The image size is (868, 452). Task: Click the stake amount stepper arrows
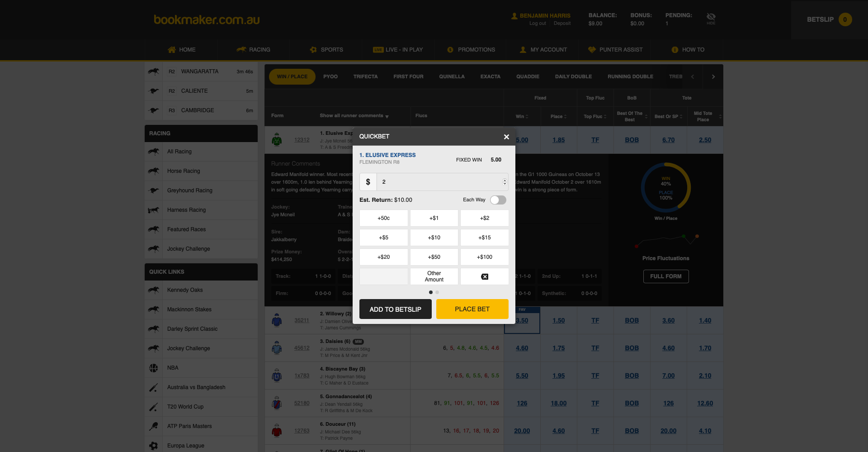[x=505, y=182]
